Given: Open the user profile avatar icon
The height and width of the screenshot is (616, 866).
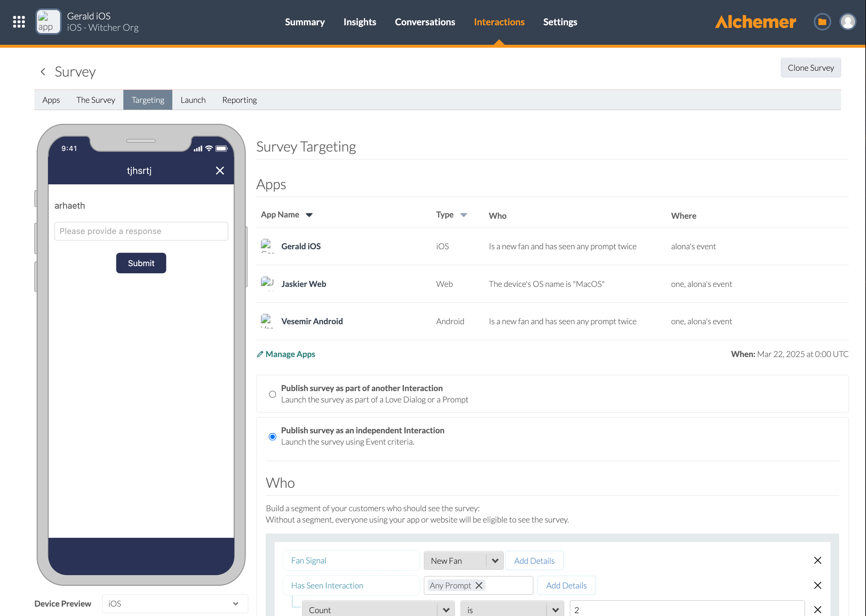Looking at the screenshot, I should click(847, 22).
